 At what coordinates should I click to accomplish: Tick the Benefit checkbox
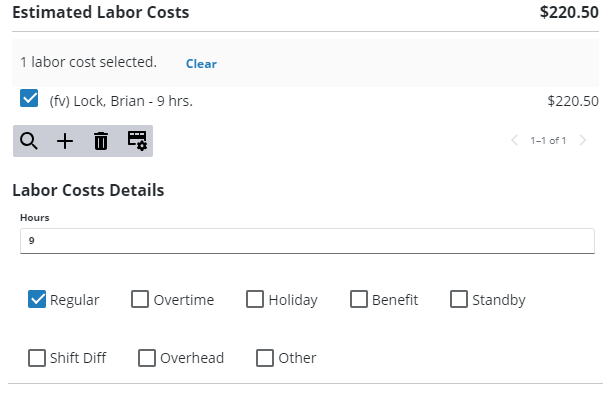pyautogui.click(x=359, y=299)
